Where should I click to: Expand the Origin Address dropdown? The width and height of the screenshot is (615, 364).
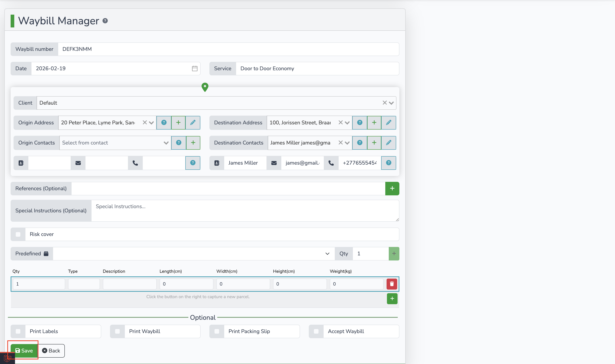tap(151, 123)
